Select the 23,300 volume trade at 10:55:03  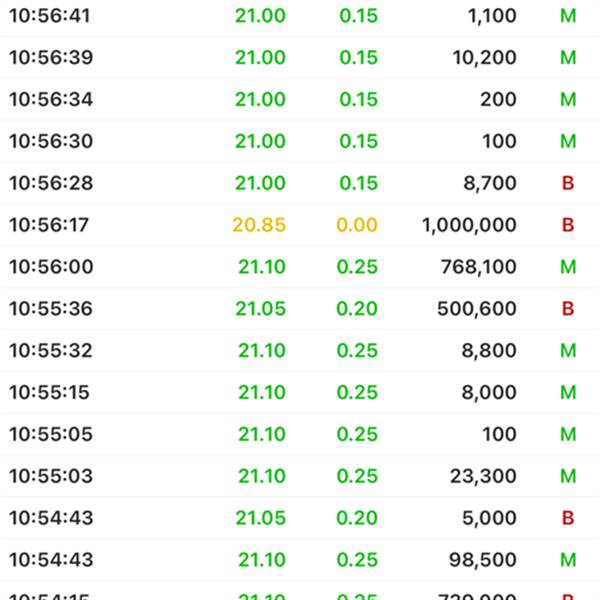[300, 476]
